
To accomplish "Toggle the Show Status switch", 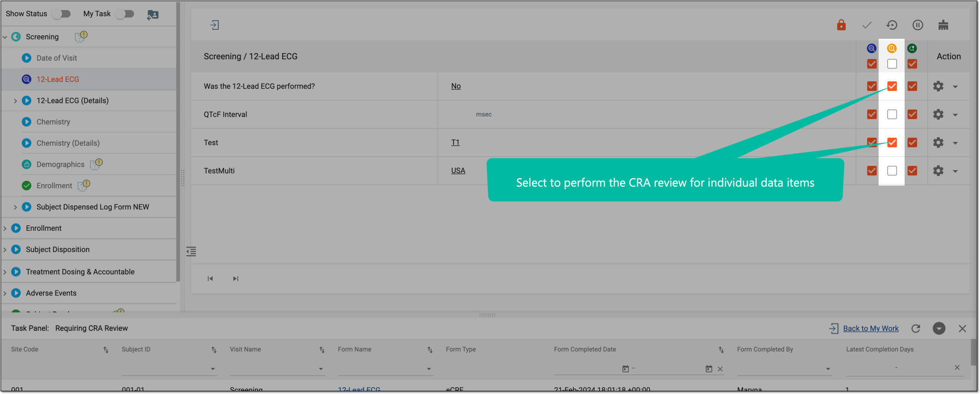I will (x=62, y=14).
